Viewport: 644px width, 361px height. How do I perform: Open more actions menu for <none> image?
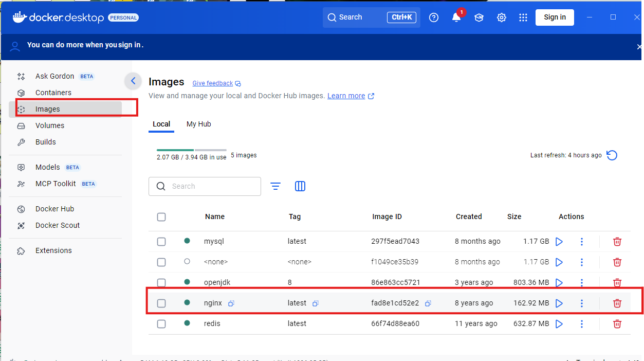(582, 262)
